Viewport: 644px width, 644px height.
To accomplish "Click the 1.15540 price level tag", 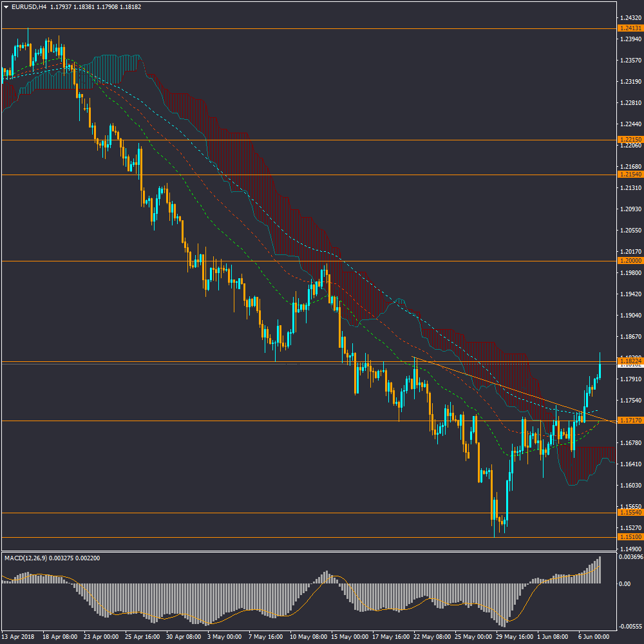I will tap(629, 513).
